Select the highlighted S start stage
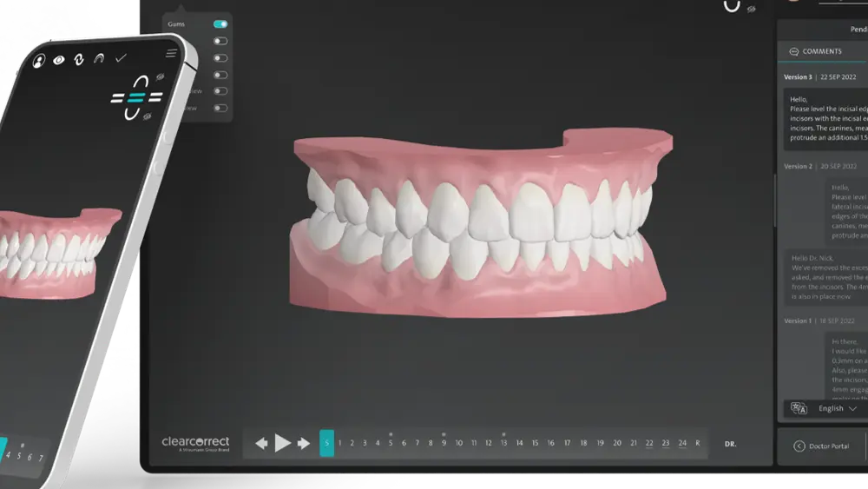868x489 pixels. point(326,443)
